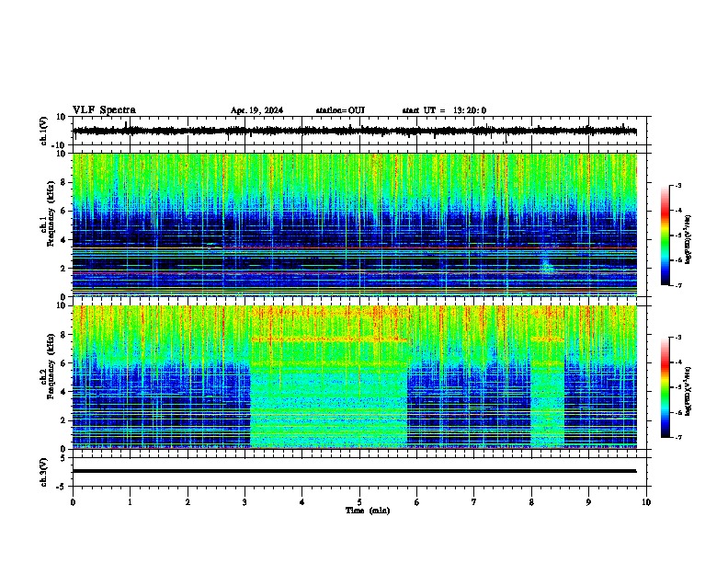
Task: Click the ch.1 color bar log(PSD) label
Action: tap(688, 240)
